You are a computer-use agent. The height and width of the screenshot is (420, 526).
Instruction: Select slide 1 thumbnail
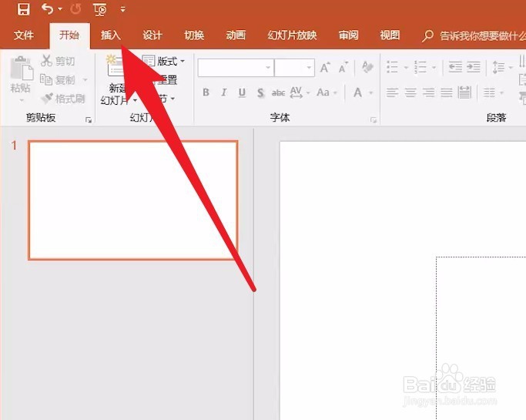pyautogui.click(x=132, y=200)
